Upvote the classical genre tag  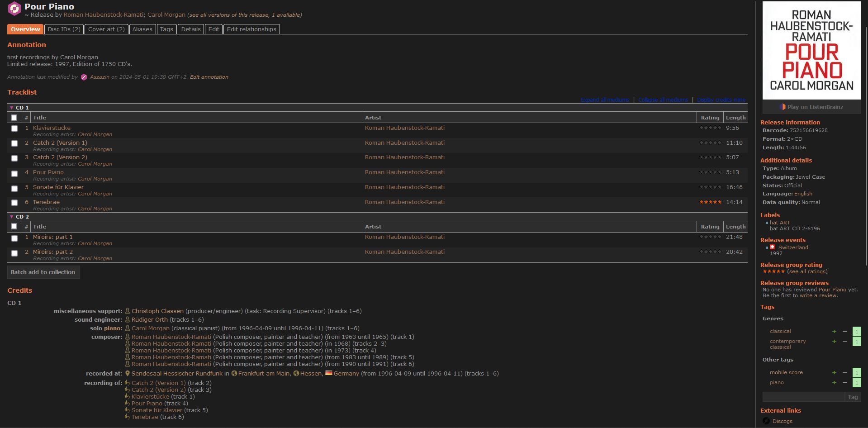834,332
